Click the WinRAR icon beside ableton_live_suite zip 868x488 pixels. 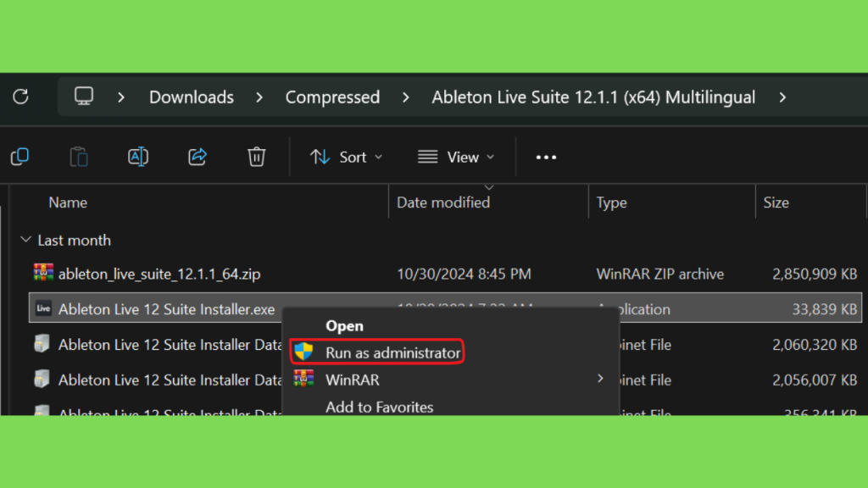43,273
